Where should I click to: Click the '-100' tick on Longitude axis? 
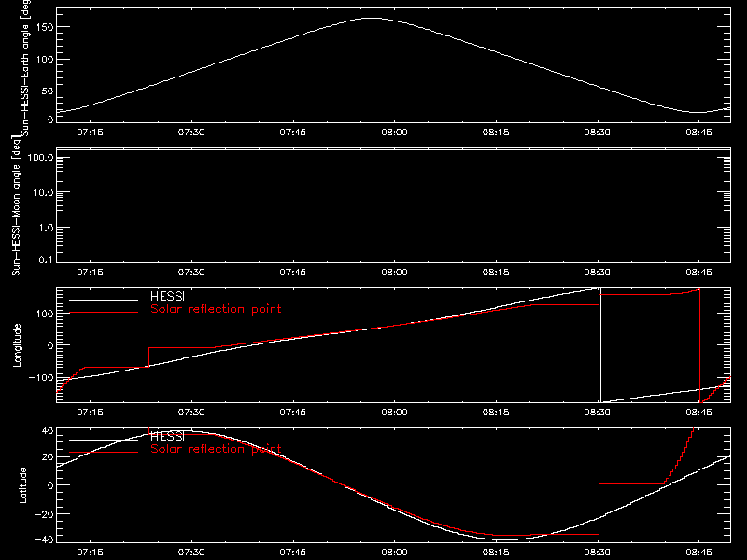point(41,378)
